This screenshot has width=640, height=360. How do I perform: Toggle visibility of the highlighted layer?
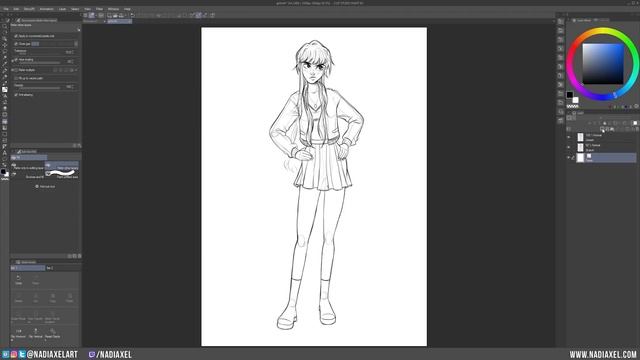click(x=569, y=157)
